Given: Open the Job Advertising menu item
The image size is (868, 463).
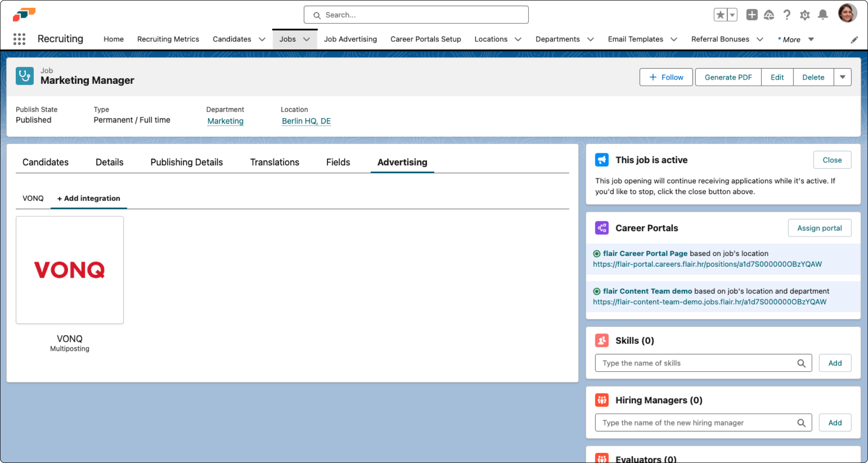Looking at the screenshot, I should tap(350, 39).
